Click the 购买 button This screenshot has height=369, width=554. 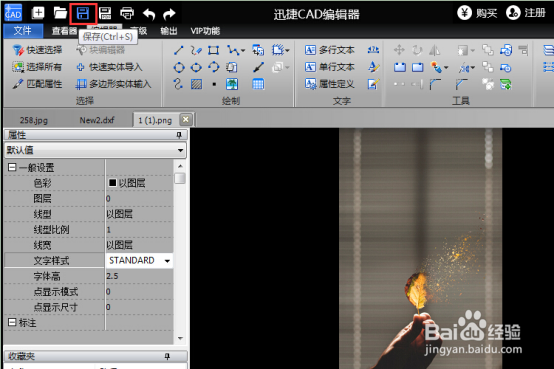pyautogui.click(x=478, y=13)
